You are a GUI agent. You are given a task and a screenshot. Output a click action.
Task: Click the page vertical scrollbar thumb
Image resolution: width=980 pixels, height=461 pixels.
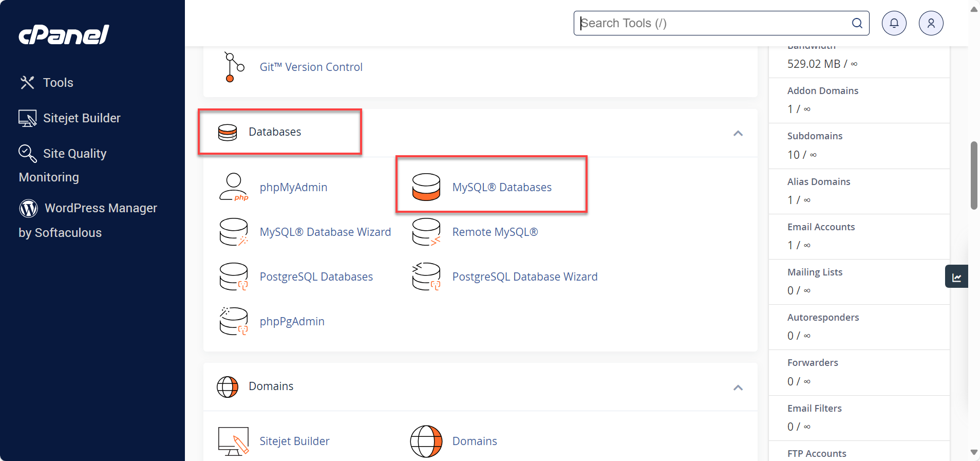974,175
